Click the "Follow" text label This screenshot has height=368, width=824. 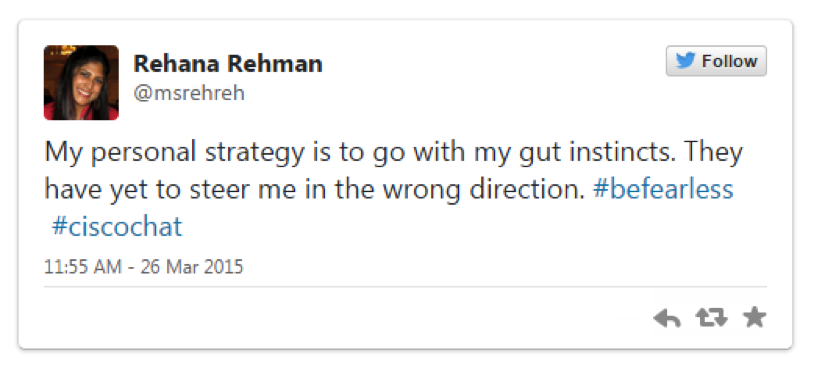pos(729,61)
